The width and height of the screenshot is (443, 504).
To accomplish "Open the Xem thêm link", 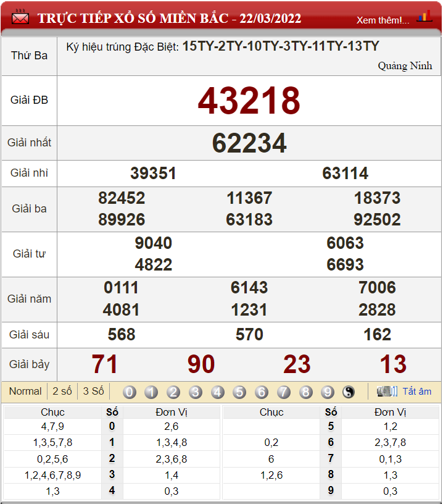I will click(x=383, y=20).
